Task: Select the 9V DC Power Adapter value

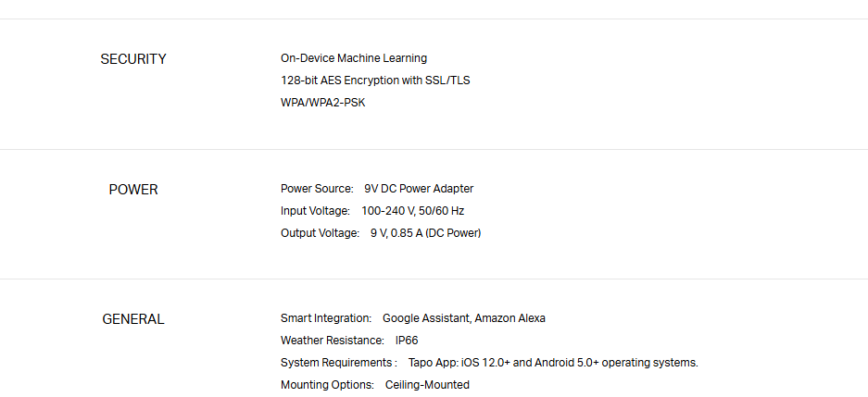Action: [419, 189]
